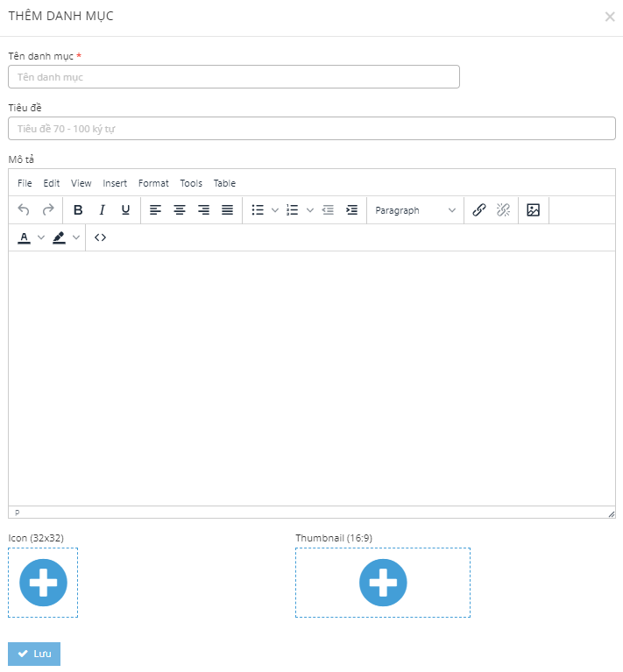Screen dimensions: 623x672
Task: Open source code view
Action: point(101,237)
